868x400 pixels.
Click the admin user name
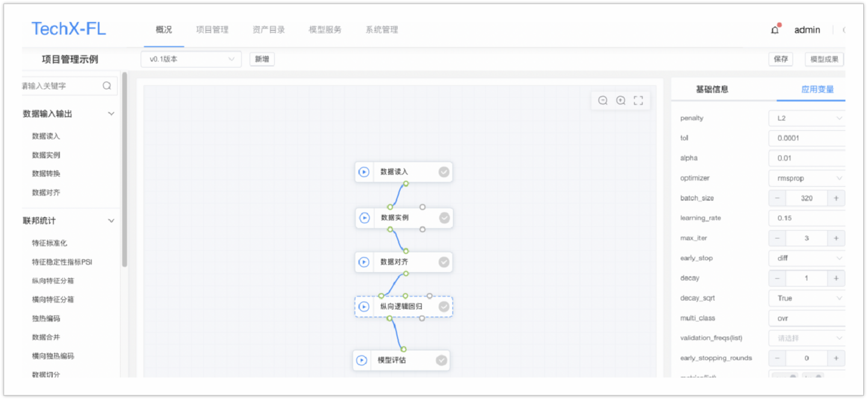coord(807,29)
